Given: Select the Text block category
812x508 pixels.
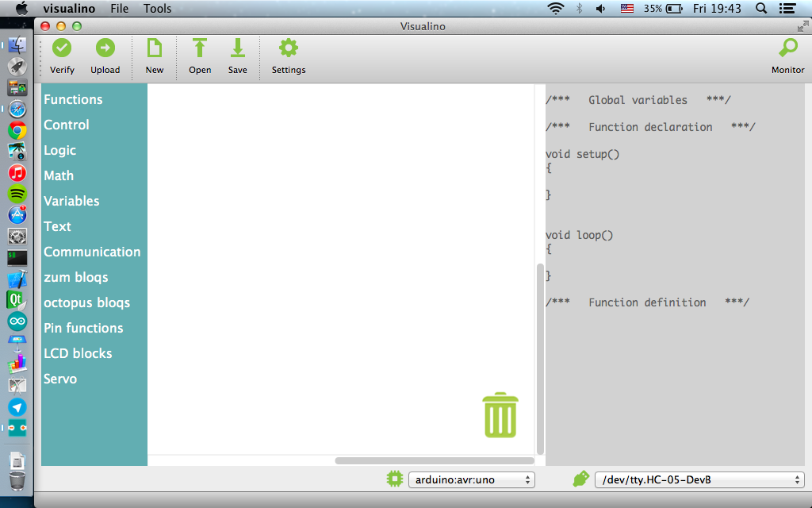Looking at the screenshot, I should tap(57, 226).
